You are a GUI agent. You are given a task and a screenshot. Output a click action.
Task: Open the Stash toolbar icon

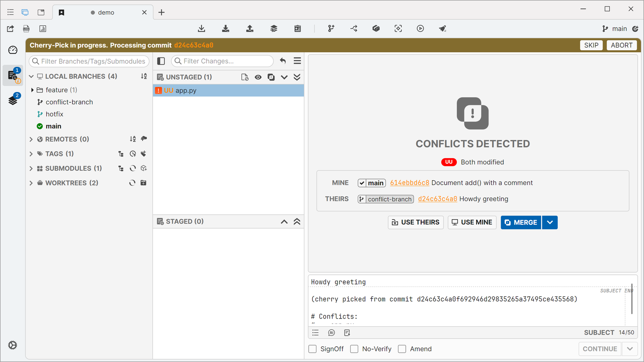274,29
